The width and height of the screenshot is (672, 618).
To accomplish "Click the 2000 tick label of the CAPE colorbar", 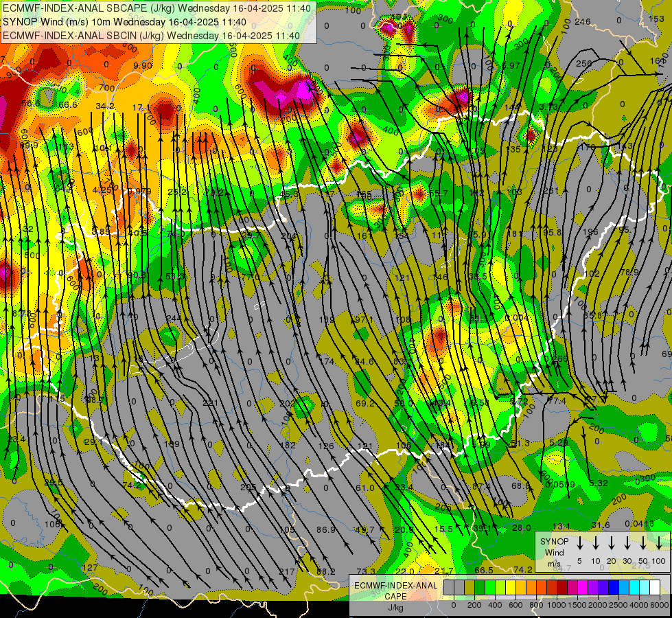I will [x=598, y=605].
